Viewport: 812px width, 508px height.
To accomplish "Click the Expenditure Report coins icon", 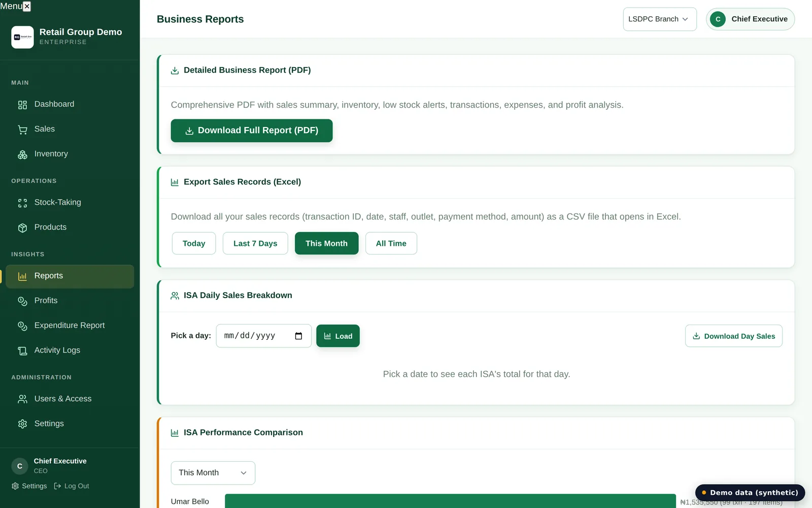I will (22, 326).
